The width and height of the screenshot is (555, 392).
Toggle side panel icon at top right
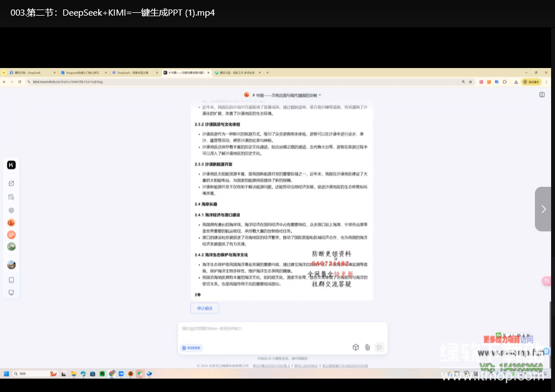542,95
